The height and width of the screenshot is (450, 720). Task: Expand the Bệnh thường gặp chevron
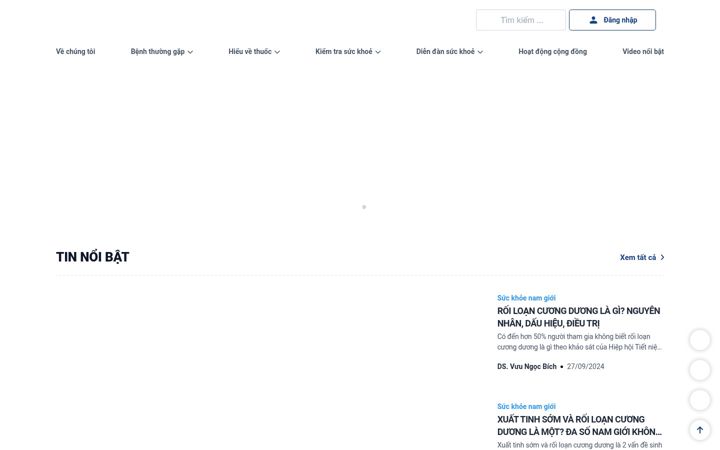(190, 52)
